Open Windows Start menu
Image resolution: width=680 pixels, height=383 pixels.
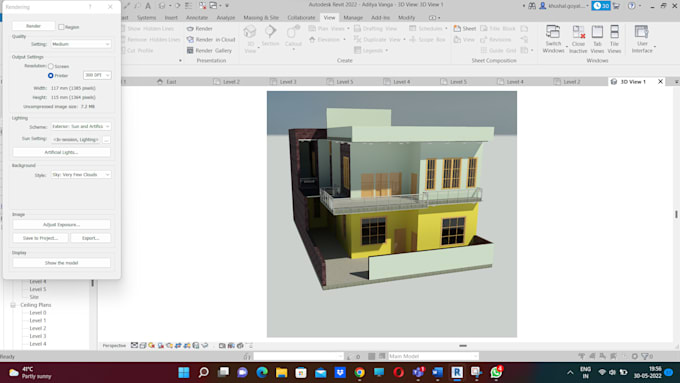pyautogui.click(x=184, y=372)
